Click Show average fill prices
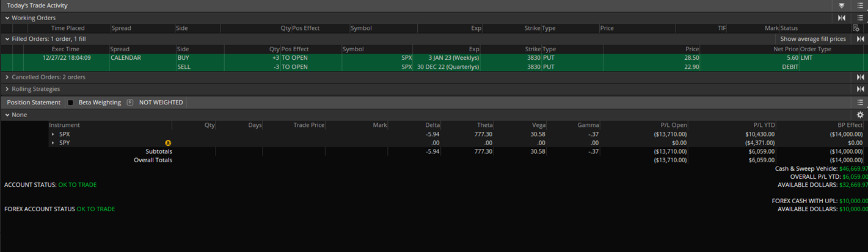Screen dimensions: 868x252 click(x=812, y=39)
